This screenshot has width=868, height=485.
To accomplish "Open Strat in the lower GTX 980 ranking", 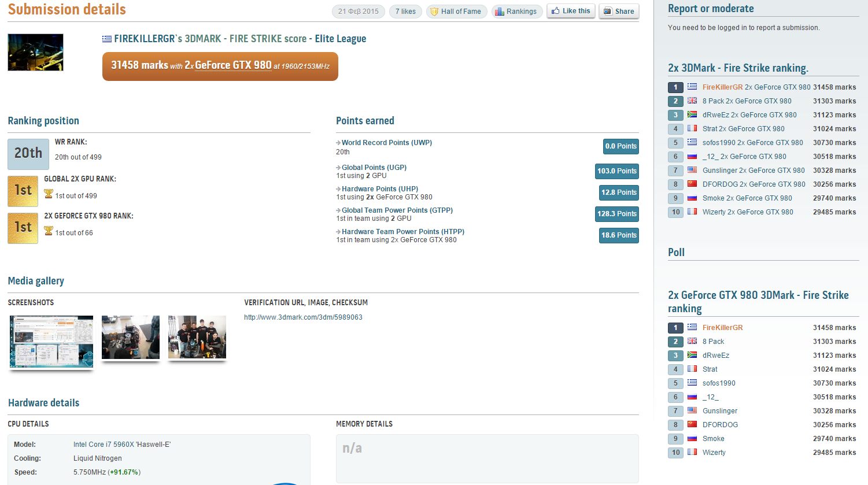I will click(x=710, y=369).
